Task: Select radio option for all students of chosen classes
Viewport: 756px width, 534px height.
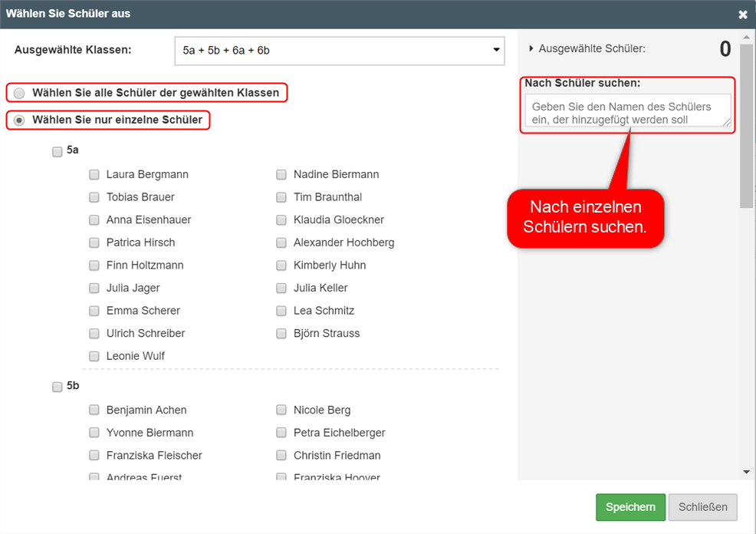Action: pos(19,93)
